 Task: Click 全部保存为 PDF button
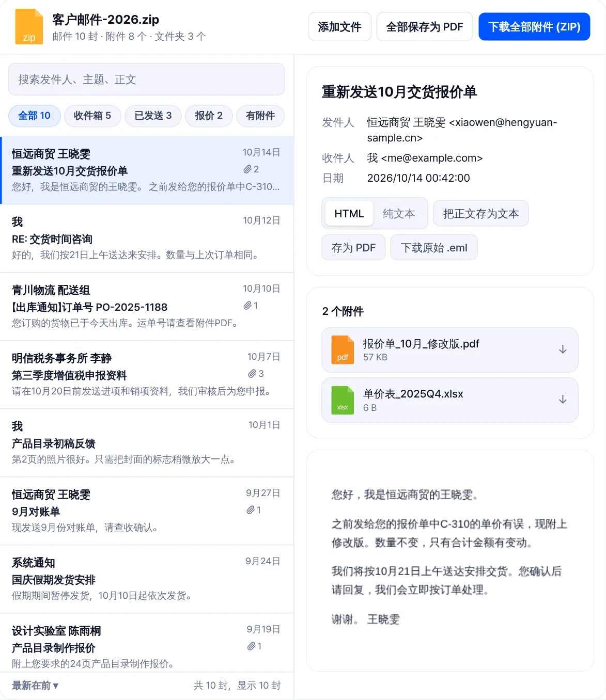click(x=425, y=27)
